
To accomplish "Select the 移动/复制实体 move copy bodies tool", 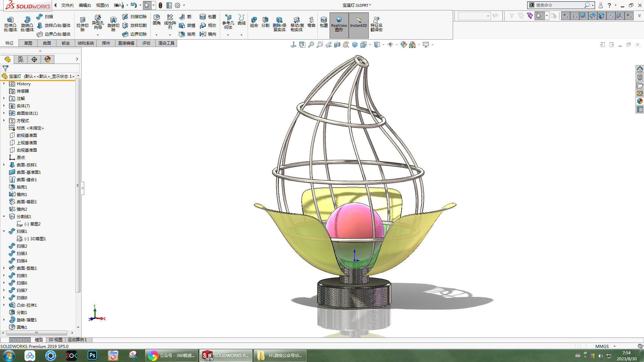I will 297,24.
